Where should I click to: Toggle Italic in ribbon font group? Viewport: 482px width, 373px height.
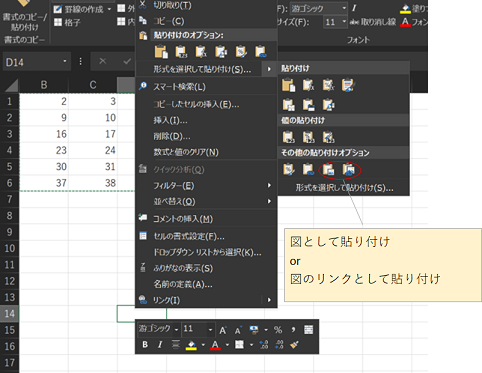[354, 8]
